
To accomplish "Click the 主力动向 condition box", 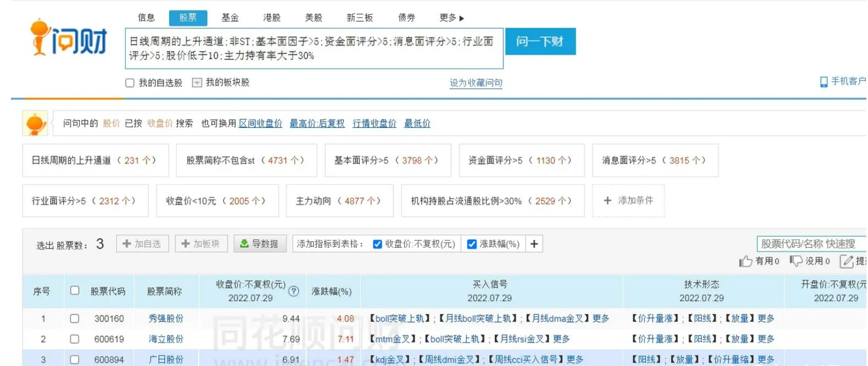I will pyautogui.click(x=340, y=201).
